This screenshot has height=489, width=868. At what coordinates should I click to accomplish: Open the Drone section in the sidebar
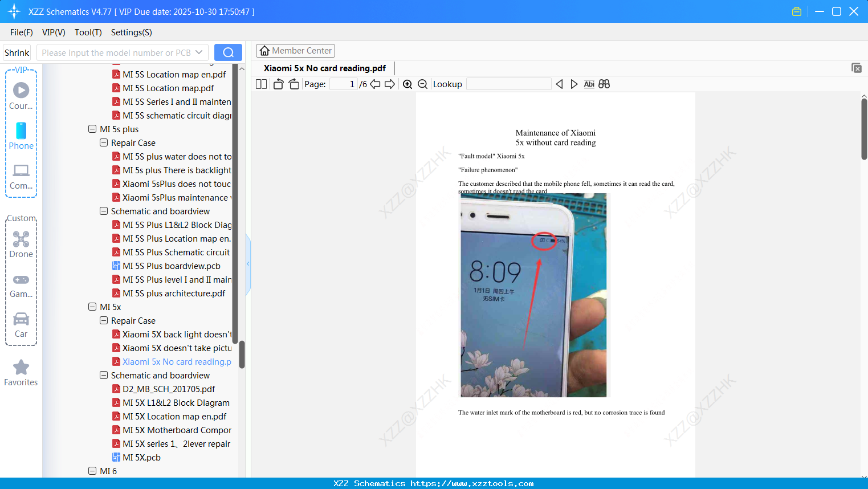coord(21,244)
